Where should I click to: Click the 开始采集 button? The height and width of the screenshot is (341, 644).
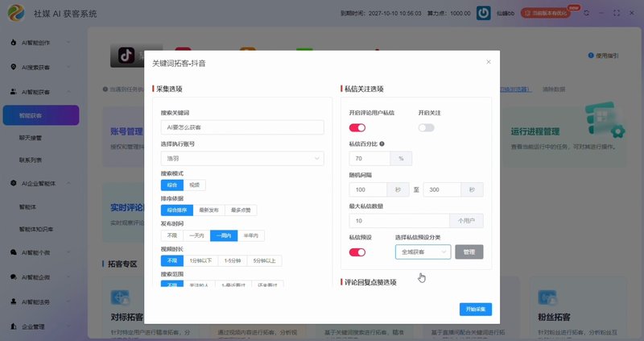click(x=476, y=309)
